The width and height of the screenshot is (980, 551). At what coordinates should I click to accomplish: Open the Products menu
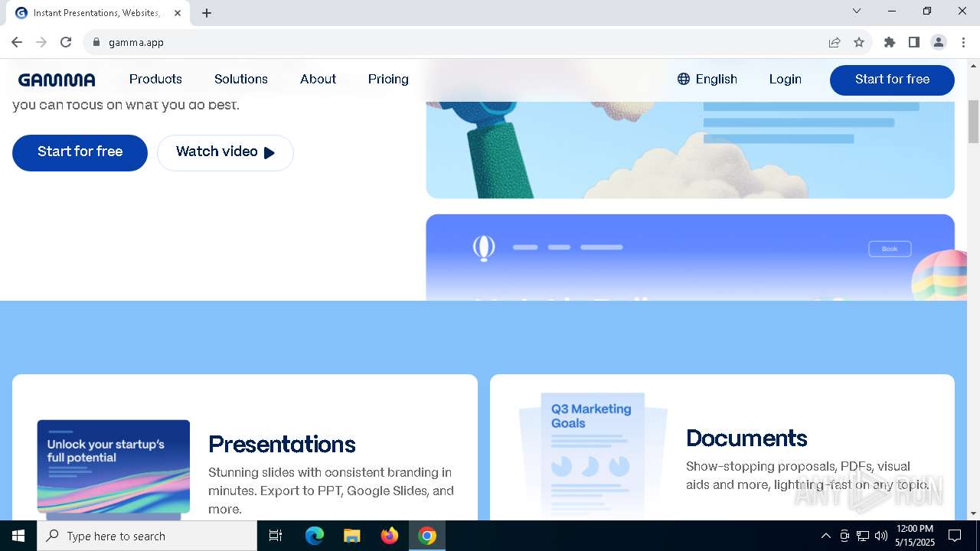155,79
